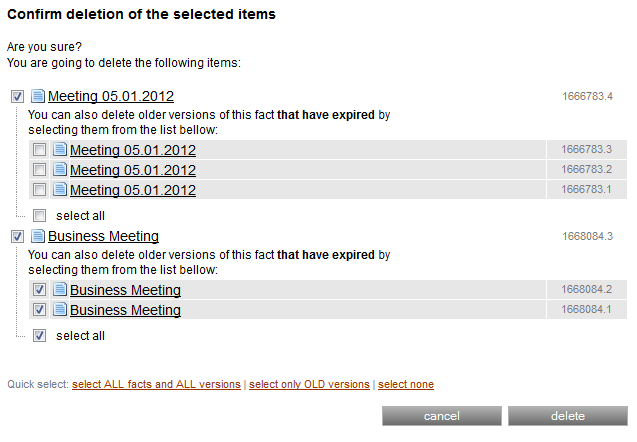Image resolution: width=637 pixels, height=442 pixels.
Task: Untick 'select all' under Business Meeting
Action: pyautogui.click(x=39, y=336)
